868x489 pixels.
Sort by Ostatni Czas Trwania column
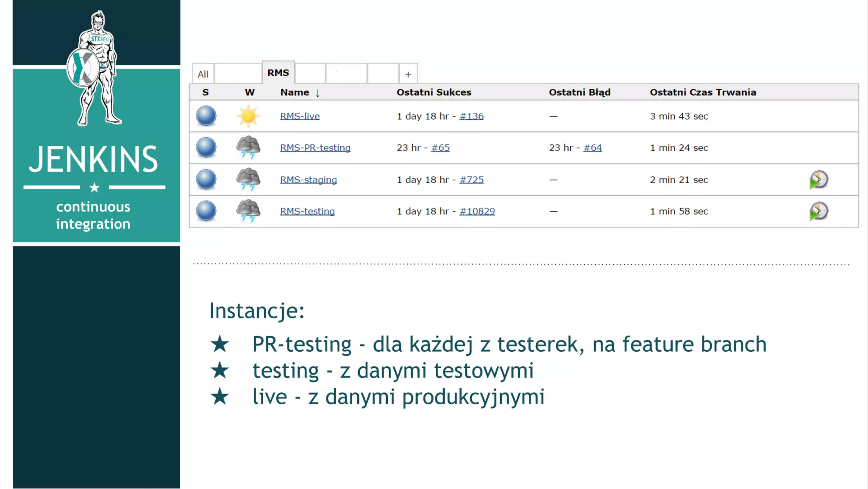pos(703,92)
